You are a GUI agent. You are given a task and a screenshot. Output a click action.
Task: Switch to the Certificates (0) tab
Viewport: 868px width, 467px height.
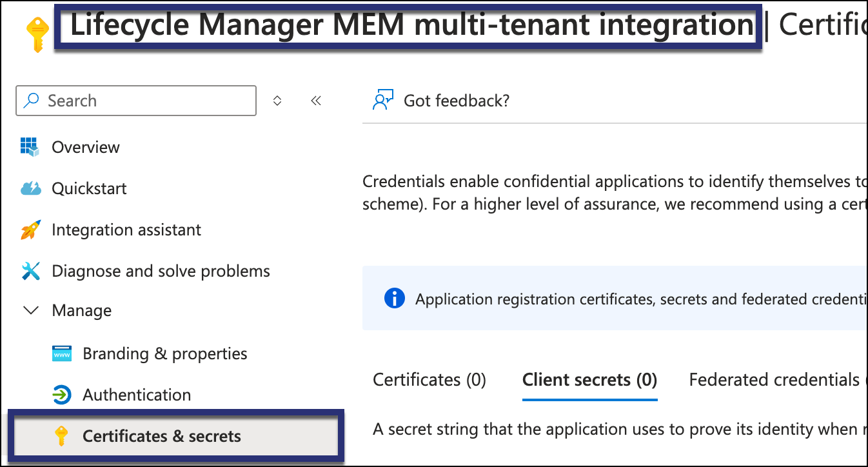(x=429, y=379)
